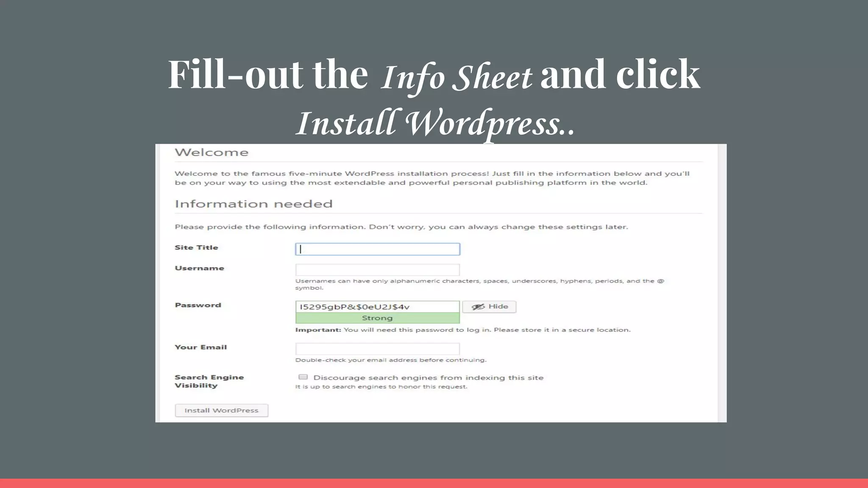The height and width of the screenshot is (488, 868).
Task: Click the green Strong password strength bar
Action: pos(378,318)
